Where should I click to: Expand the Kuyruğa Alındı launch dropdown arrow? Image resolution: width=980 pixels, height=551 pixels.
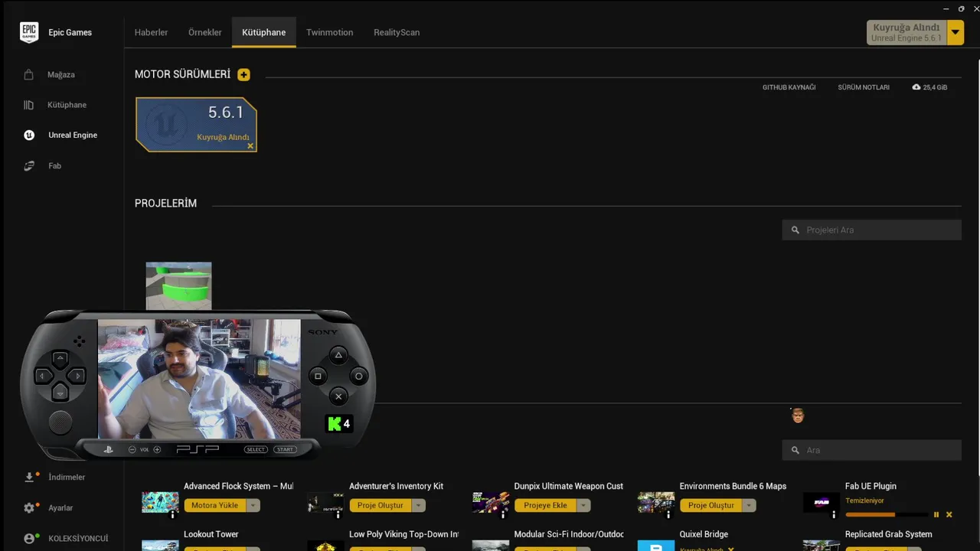tap(955, 32)
